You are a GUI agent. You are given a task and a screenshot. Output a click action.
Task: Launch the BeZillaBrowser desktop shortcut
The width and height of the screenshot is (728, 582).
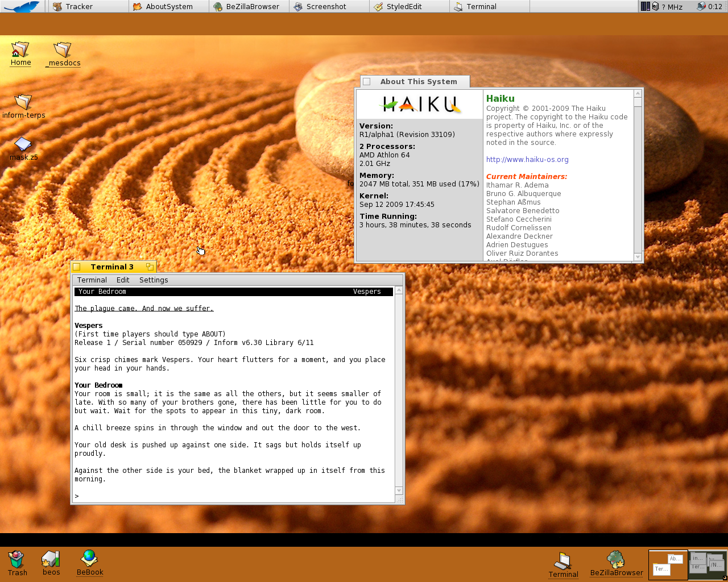pyautogui.click(x=617, y=564)
